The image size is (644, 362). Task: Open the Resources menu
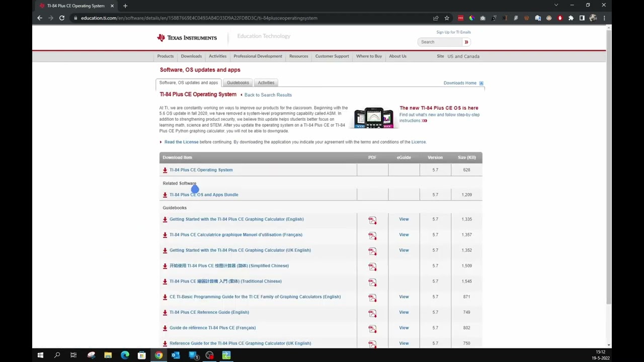[299, 56]
